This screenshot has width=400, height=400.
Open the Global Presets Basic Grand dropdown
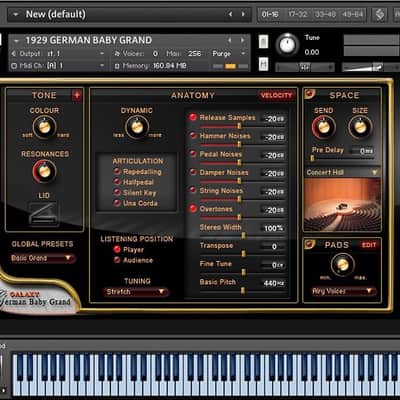[x=42, y=258]
